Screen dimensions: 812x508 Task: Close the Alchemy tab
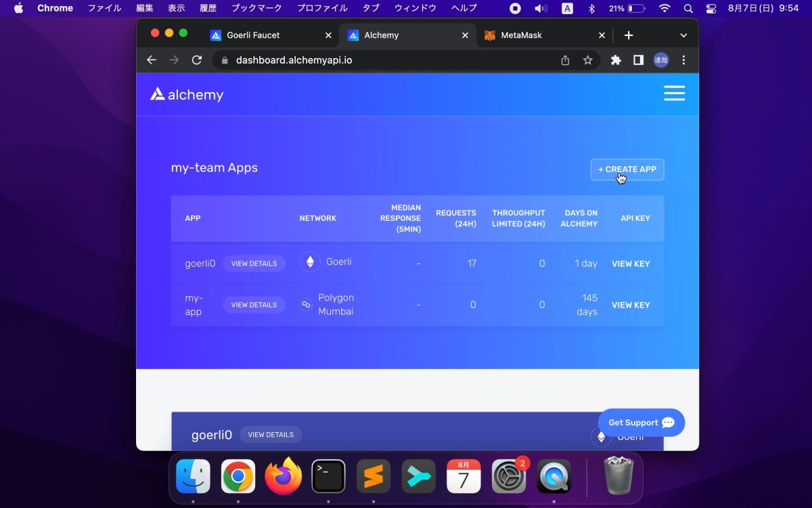465,35
